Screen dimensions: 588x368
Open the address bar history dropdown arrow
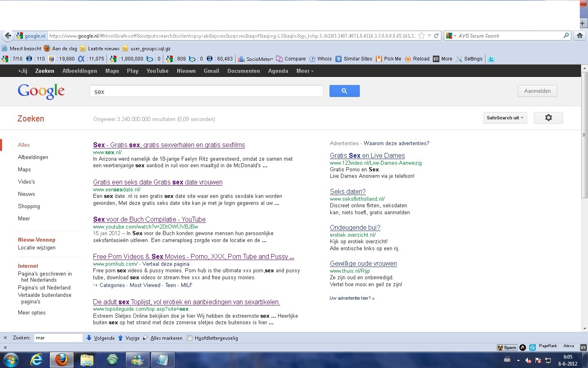429,36
